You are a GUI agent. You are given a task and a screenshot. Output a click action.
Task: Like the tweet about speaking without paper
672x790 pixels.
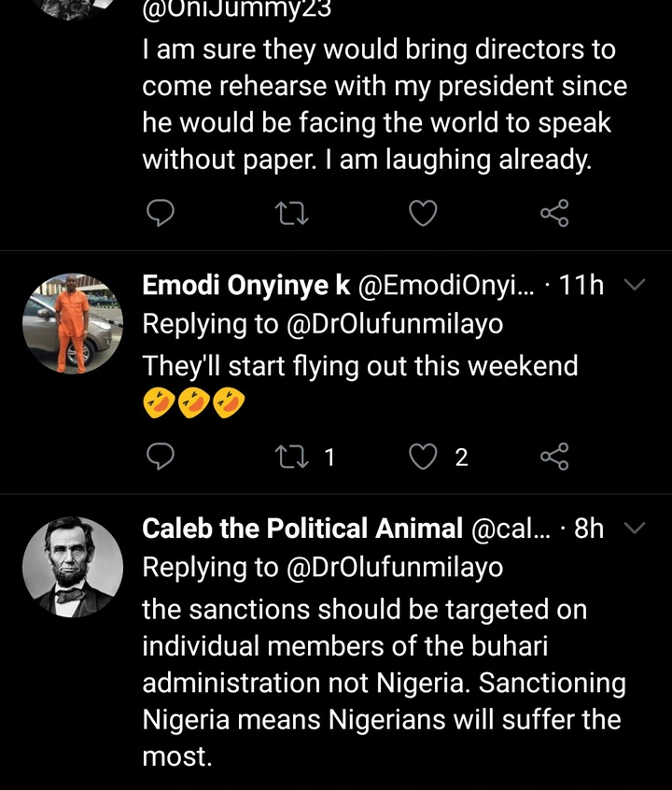[x=424, y=215]
